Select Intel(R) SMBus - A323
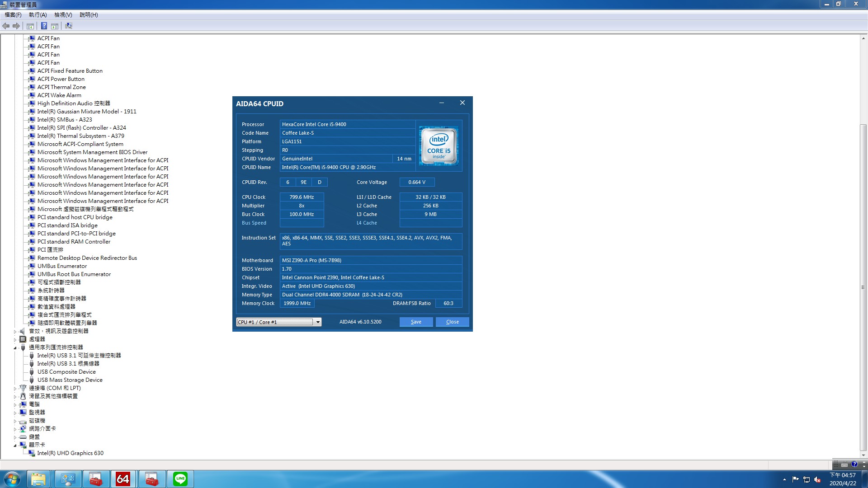The height and width of the screenshot is (488, 868). [x=65, y=120]
